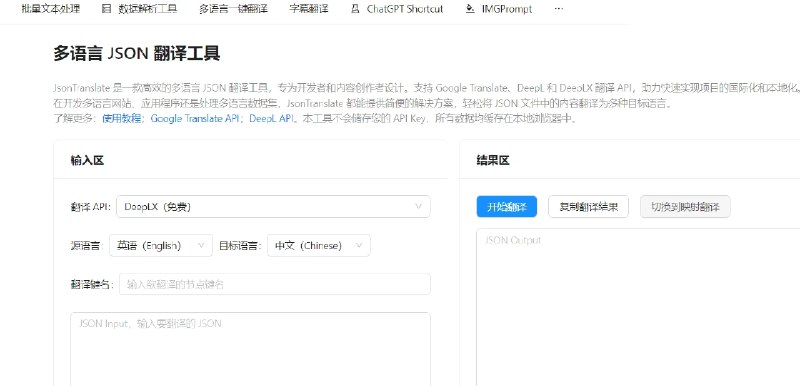800x386 pixels.
Task: Click the 数据解析工具 table icon
Action: (106, 9)
